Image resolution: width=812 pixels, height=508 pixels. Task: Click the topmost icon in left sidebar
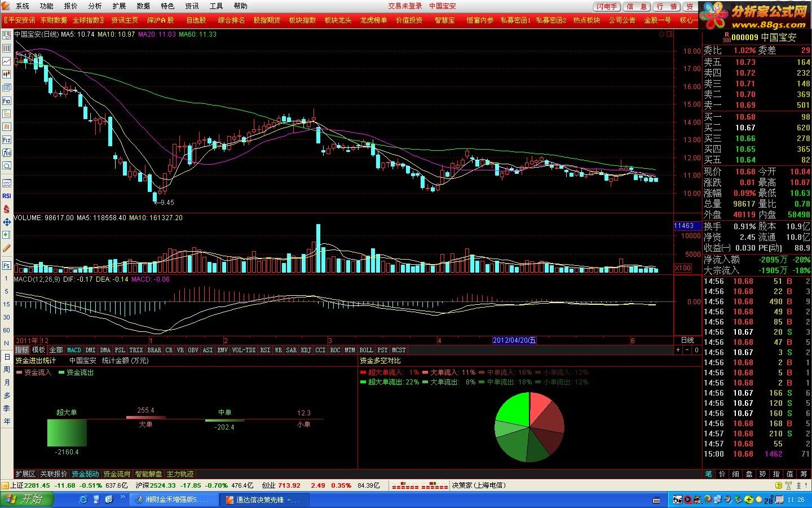tap(7, 35)
